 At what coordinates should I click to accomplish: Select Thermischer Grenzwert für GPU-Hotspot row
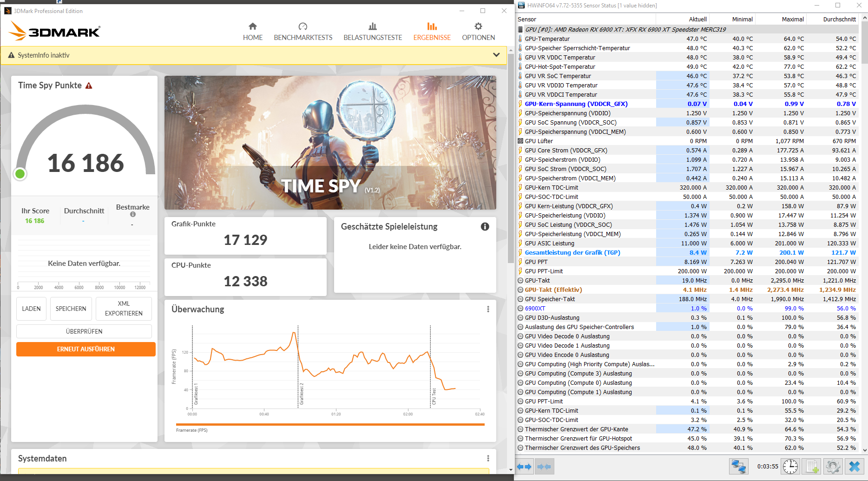687,438
